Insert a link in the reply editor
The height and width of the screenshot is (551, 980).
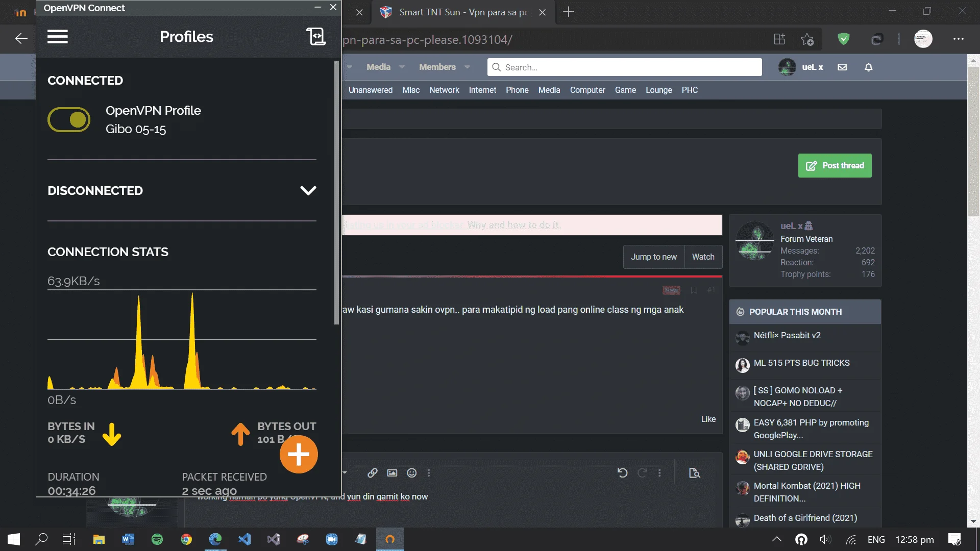pos(373,473)
